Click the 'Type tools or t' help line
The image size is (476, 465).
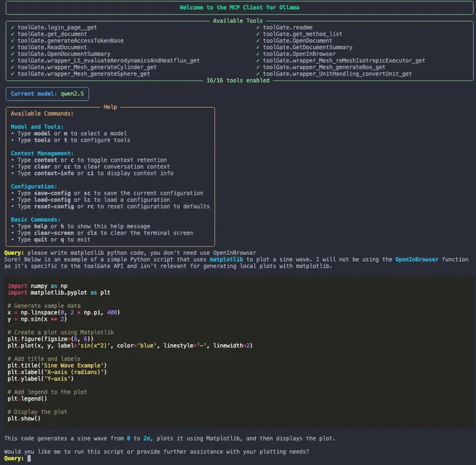(71, 140)
